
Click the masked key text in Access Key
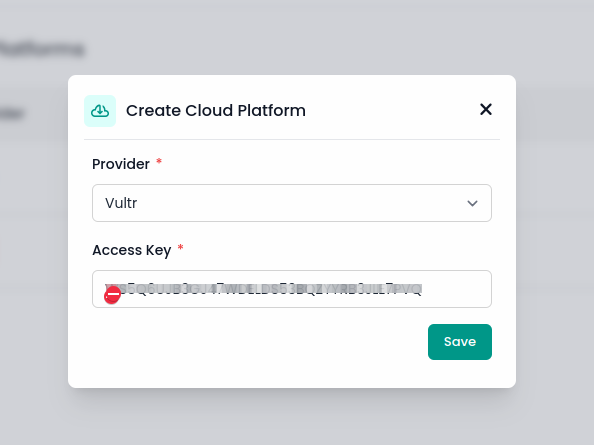[263, 289]
